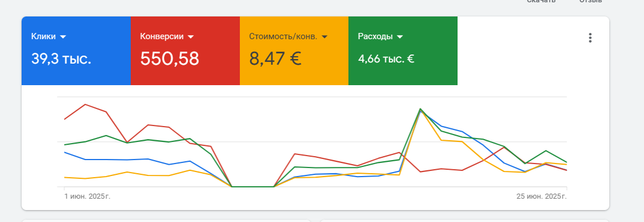Click the 25 июн. 2025 г. axis label

[542, 196]
